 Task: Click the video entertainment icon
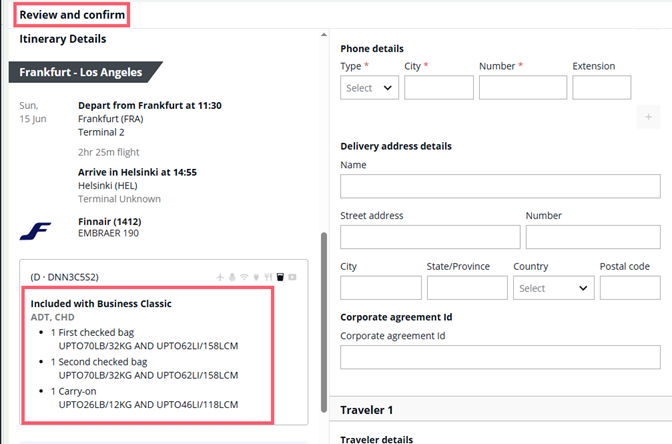[292, 276]
